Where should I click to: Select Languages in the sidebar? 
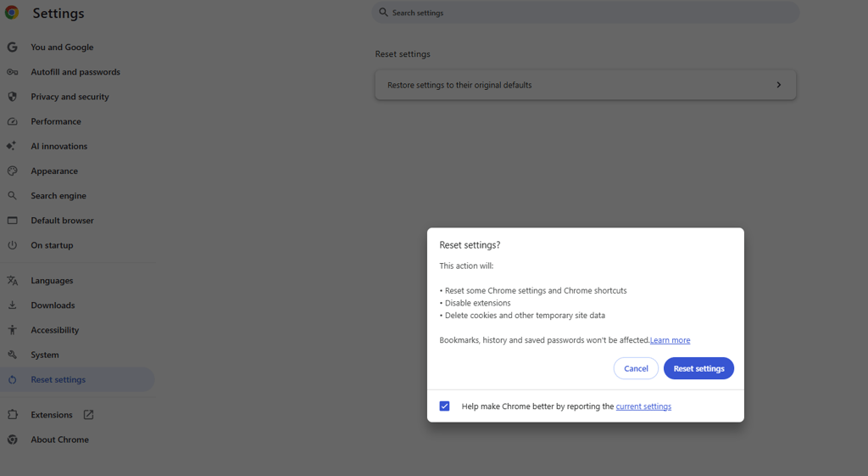52,281
